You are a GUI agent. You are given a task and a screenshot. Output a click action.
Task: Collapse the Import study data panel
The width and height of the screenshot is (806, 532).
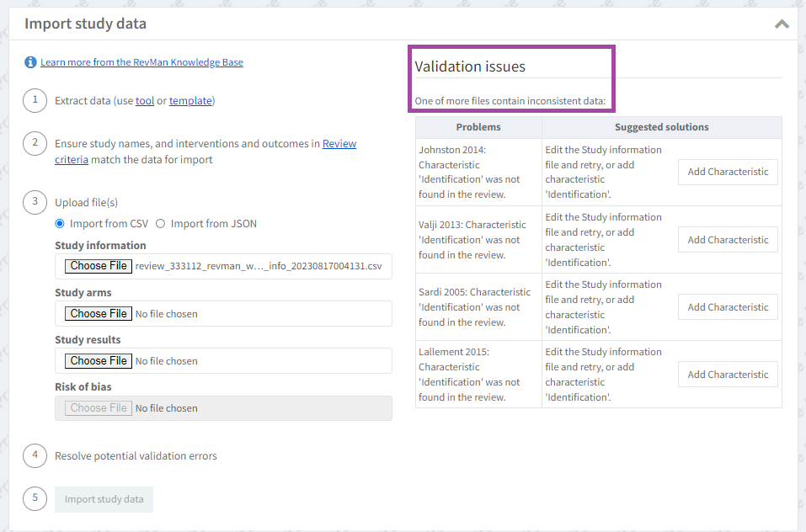point(782,24)
